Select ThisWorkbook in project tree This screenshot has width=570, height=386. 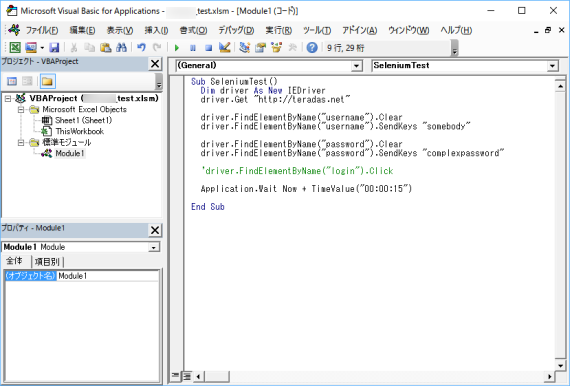[x=80, y=131]
